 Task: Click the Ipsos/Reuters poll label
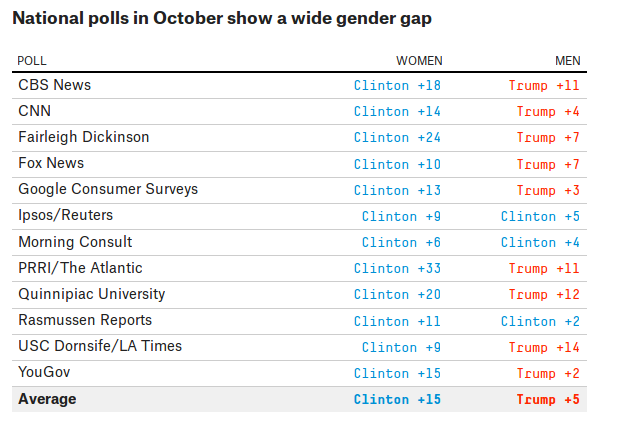(65, 215)
